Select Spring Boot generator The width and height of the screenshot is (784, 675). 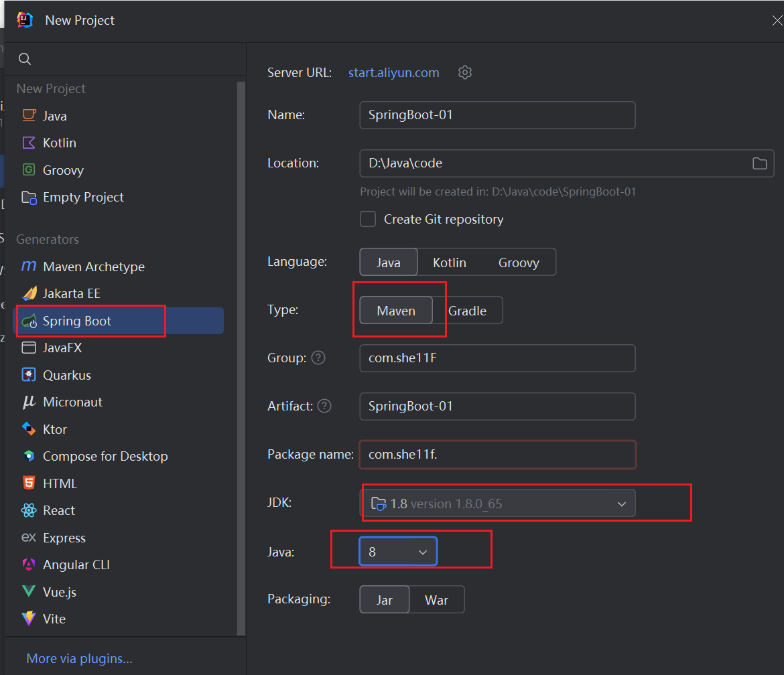pos(77,321)
